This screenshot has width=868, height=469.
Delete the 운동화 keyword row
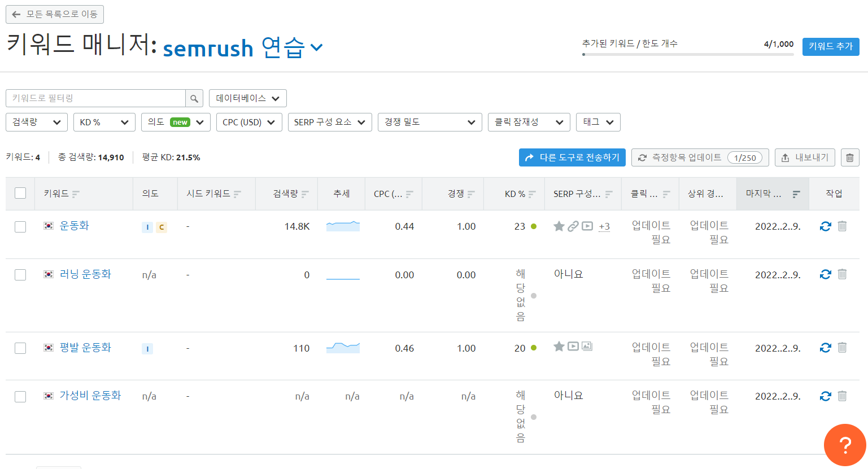tap(842, 226)
